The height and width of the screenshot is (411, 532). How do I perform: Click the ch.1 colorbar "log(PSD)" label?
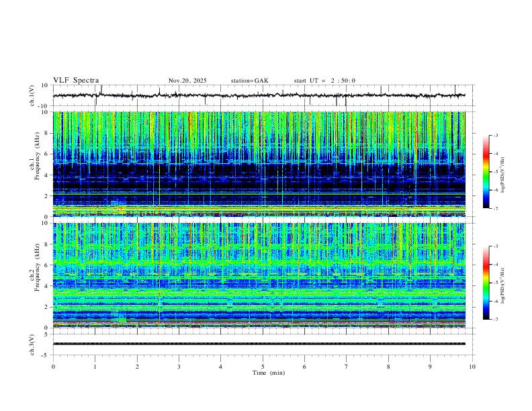click(x=503, y=175)
